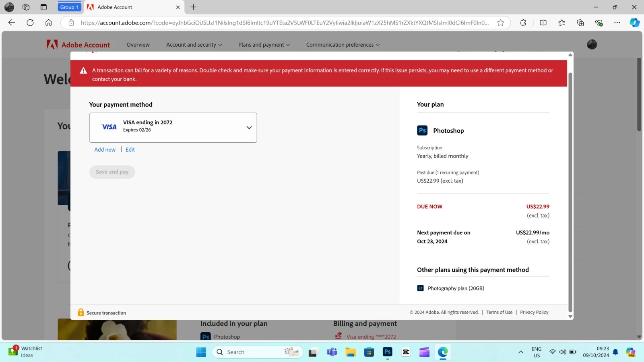The height and width of the screenshot is (362, 644).
Task: Click the ENG US language indicator
Action: click(537, 352)
